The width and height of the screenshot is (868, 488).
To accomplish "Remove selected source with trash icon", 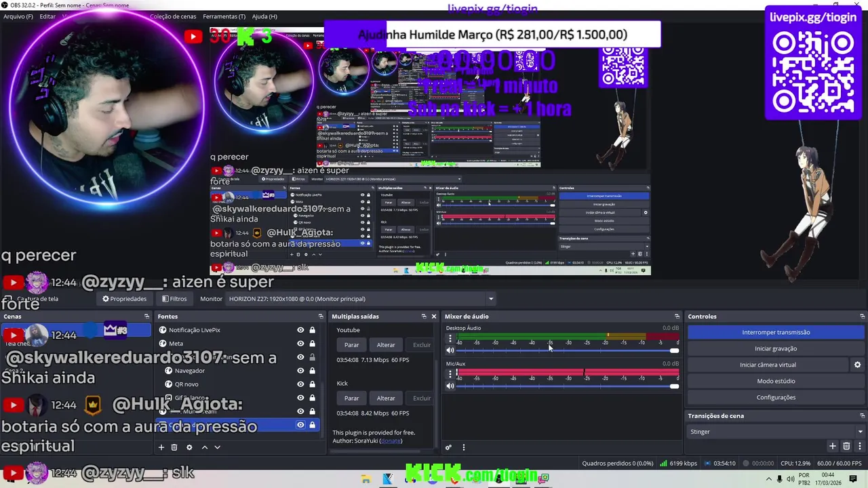I will (x=174, y=447).
